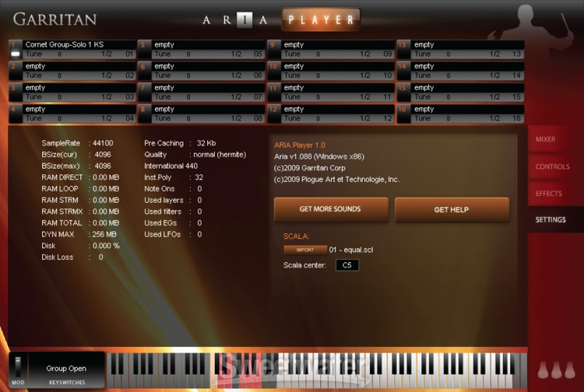The width and height of the screenshot is (584, 392).
Task: Click the Garritan logo
Action: click(x=55, y=19)
